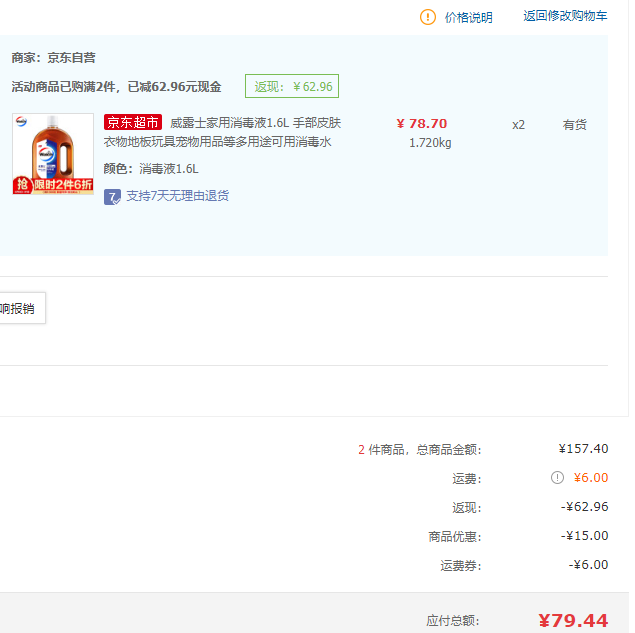Click the 京东超市 red tag
Image resolution: width=635 pixels, height=633 pixels.
click(133, 122)
